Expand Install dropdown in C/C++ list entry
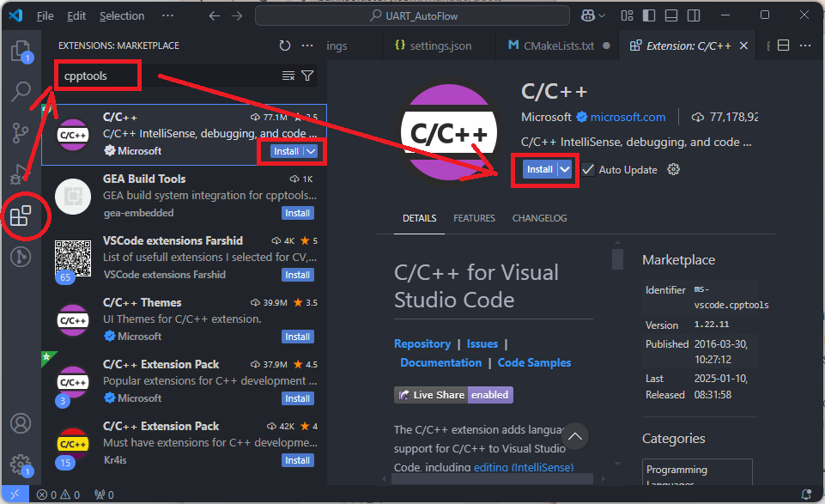Viewport: 825px width, 504px height. 311,151
